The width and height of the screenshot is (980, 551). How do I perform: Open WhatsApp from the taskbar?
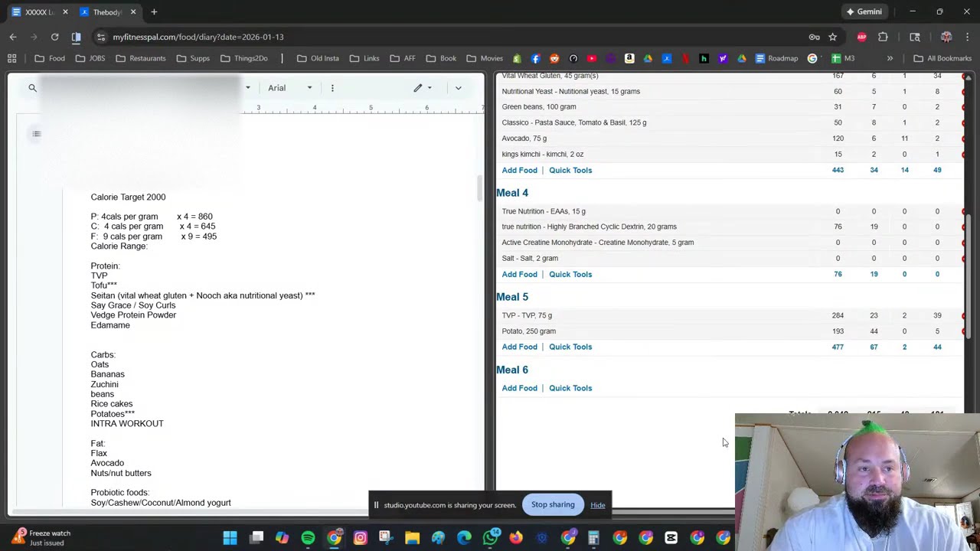coord(490,538)
